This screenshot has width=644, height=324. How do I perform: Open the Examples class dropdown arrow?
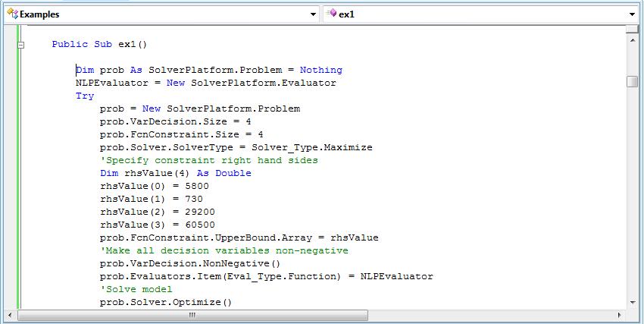[314, 14]
